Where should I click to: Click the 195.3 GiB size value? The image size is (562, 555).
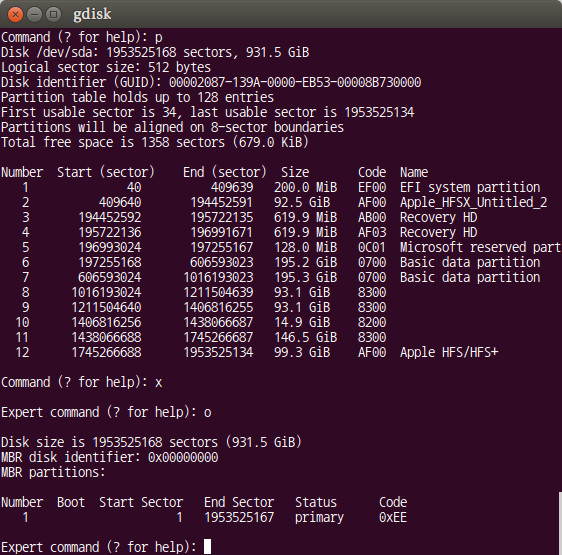306,278
